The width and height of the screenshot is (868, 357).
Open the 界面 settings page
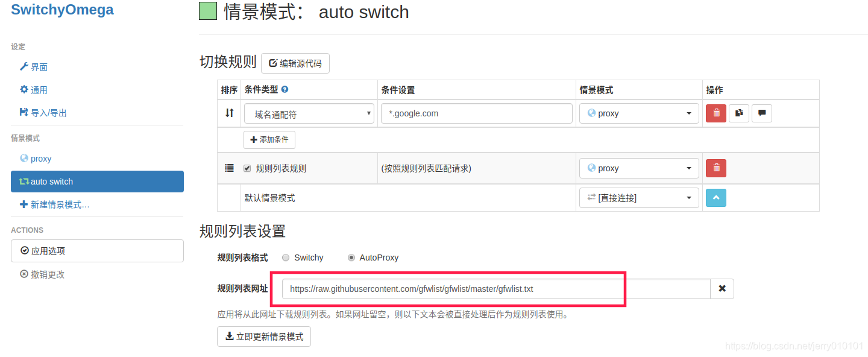pos(34,67)
